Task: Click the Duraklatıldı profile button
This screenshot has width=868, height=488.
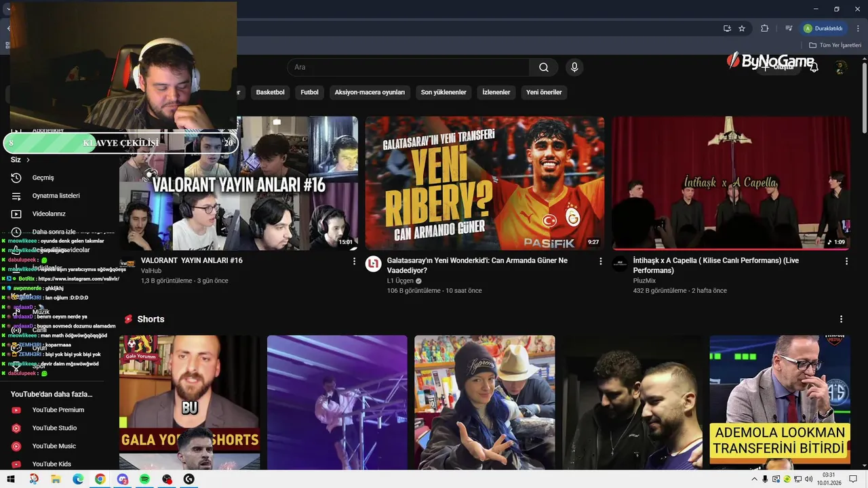Action: (x=823, y=28)
